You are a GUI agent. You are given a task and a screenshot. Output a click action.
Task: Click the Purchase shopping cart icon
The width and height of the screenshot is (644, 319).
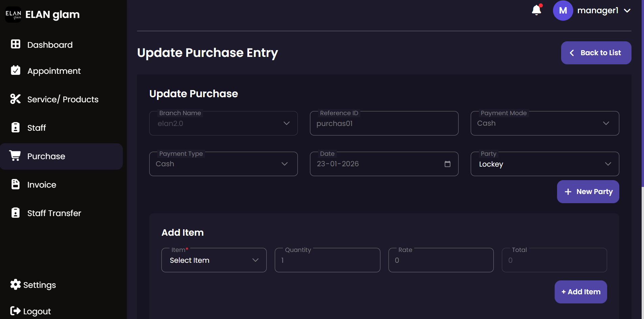point(15,156)
